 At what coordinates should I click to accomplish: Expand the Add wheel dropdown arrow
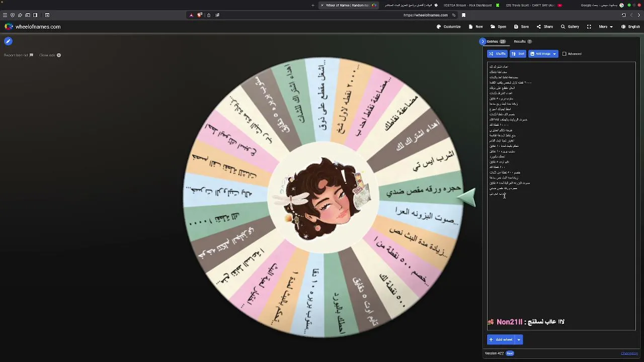(x=519, y=340)
